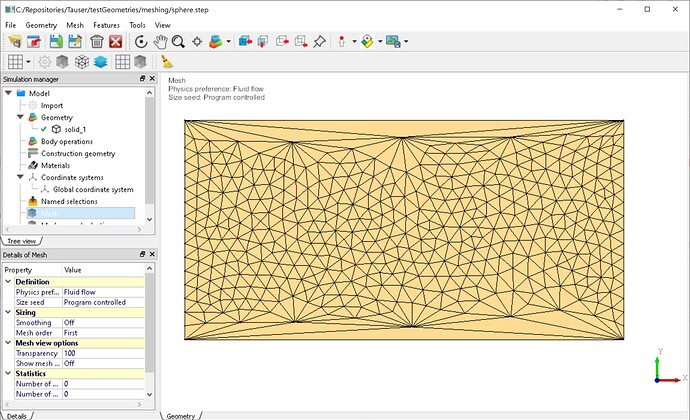Select the Named selections tree item
This screenshot has height=420, width=690.
point(69,201)
